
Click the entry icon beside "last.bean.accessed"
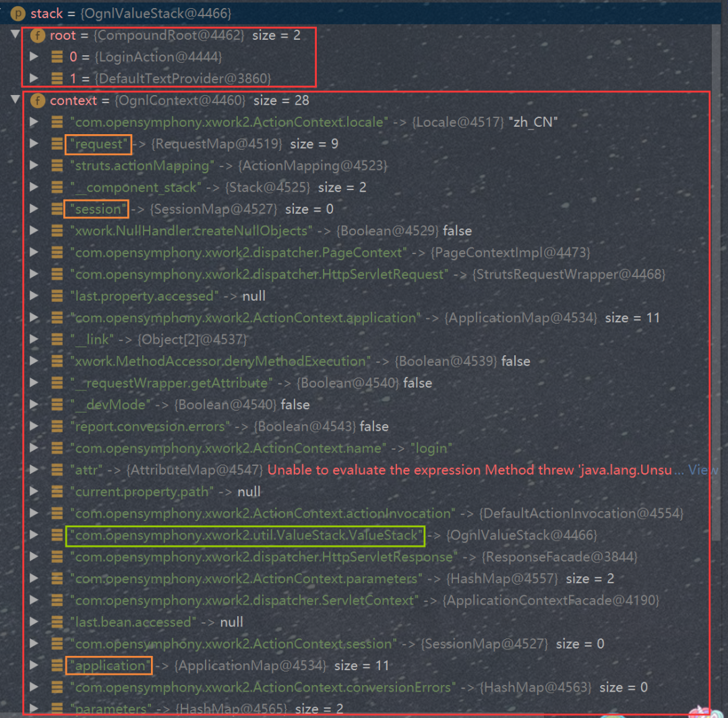[x=57, y=622]
